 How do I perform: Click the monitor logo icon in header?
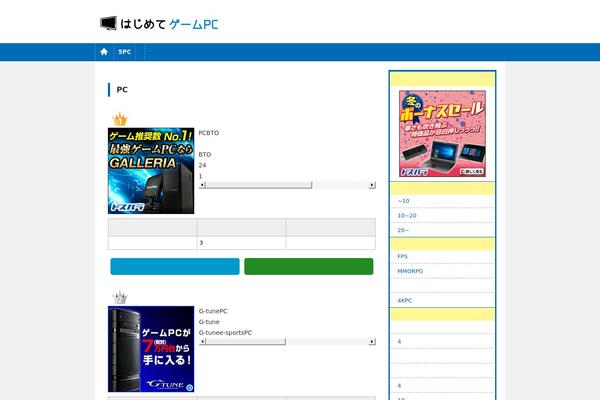pos(108,23)
